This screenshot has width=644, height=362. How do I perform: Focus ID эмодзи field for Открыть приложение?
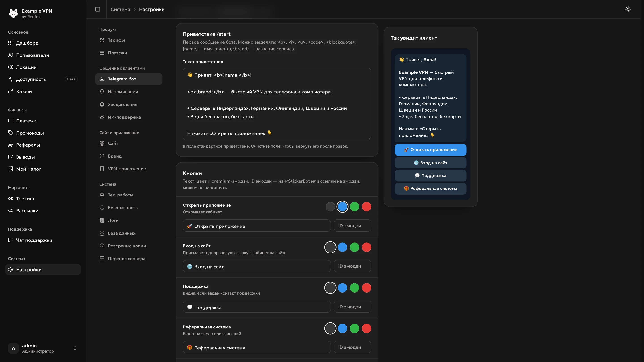tap(352, 226)
